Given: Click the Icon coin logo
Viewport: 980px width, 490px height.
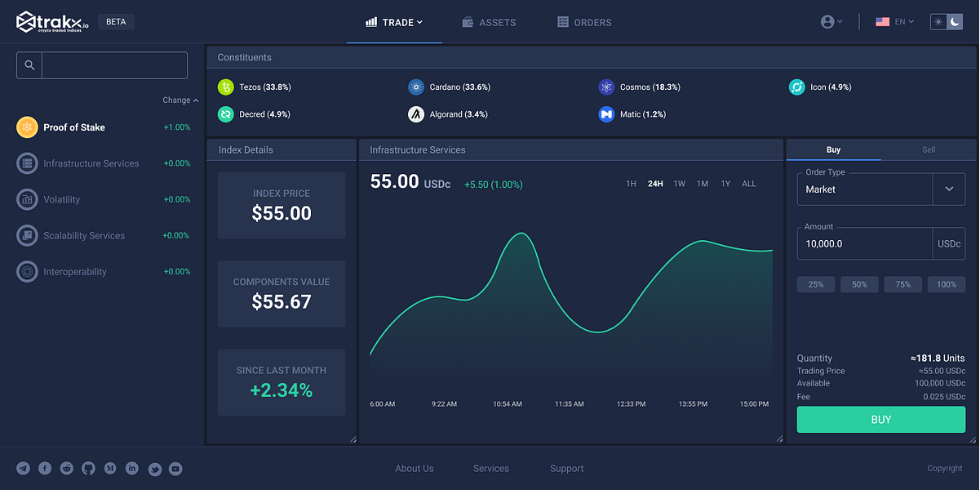Looking at the screenshot, I should point(797,87).
